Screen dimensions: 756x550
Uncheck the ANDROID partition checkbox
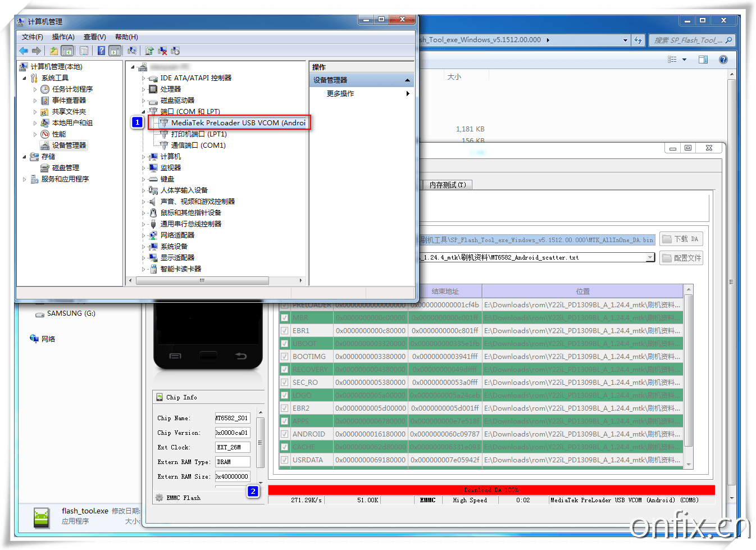click(x=285, y=434)
